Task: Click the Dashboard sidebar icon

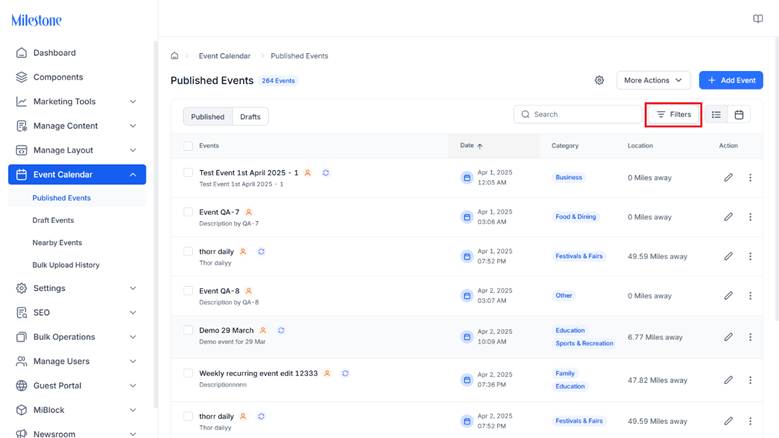Action: pos(21,53)
